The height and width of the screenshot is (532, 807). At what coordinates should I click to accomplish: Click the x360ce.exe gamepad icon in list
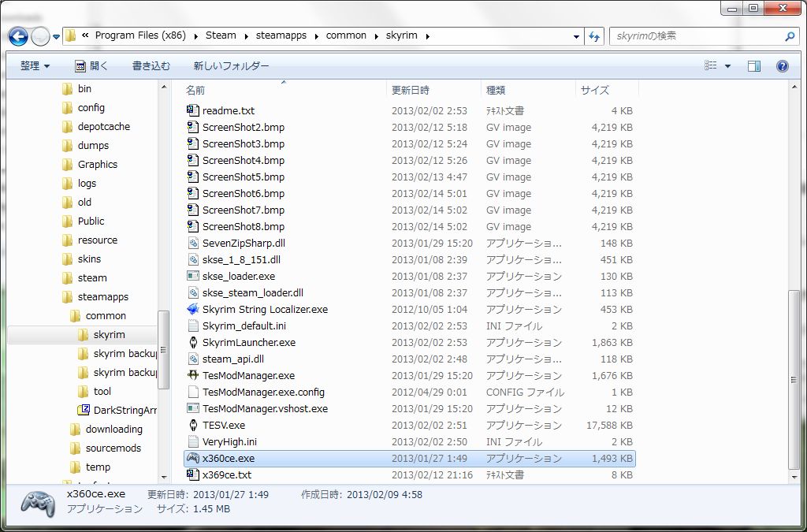click(192, 458)
